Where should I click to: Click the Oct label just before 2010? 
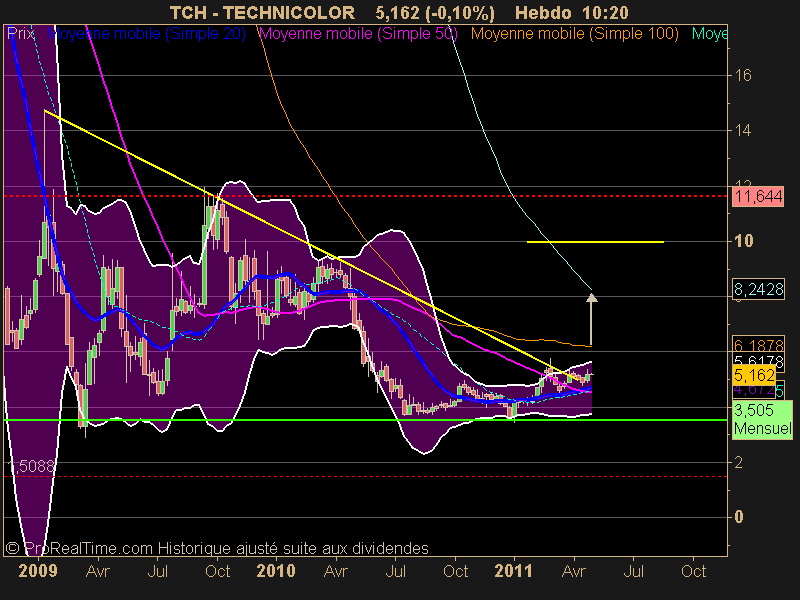[x=218, y=571]
